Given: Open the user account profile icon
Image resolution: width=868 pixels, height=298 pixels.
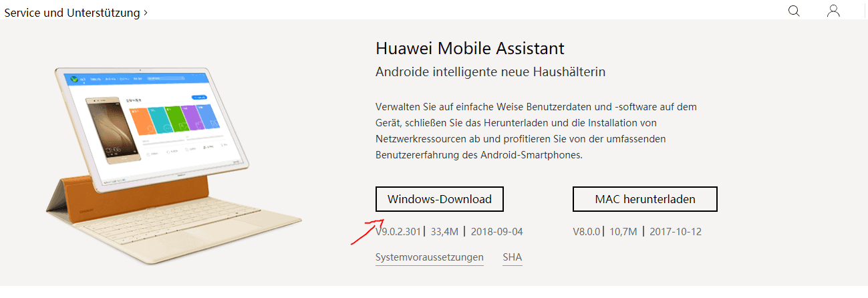Looking at the screenshot, I should (833, 11).
